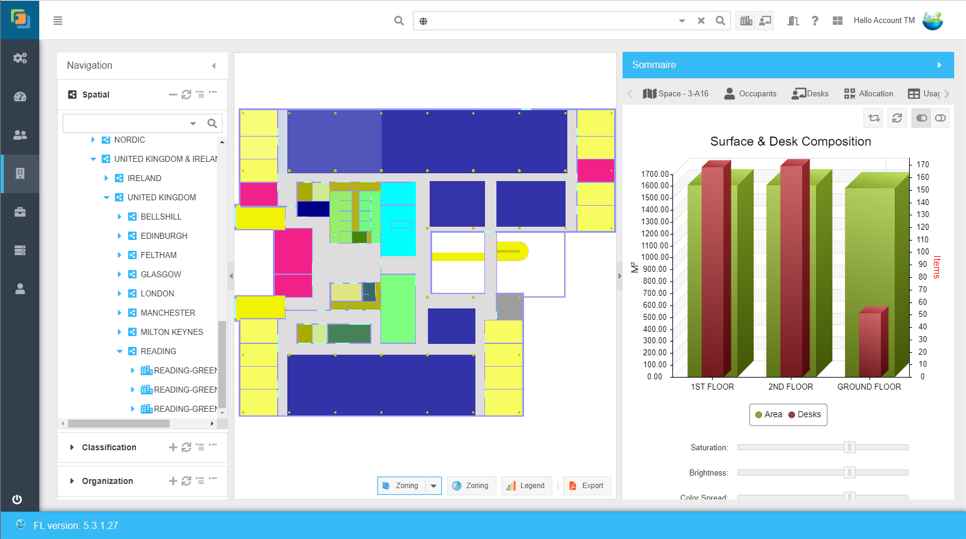
Task: Click inside the global search field
Action: point(551,20)
